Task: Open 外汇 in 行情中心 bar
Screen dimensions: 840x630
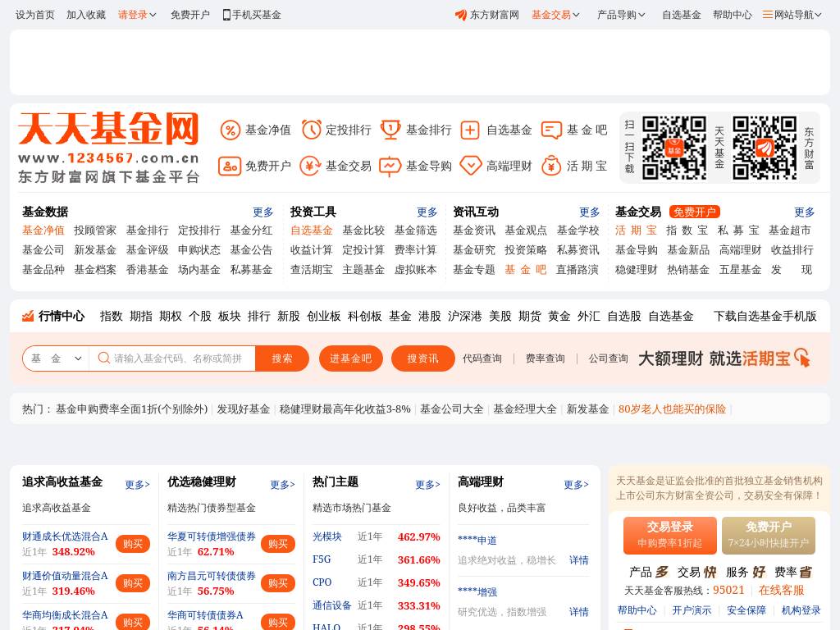Action: (x=588, y=316)
